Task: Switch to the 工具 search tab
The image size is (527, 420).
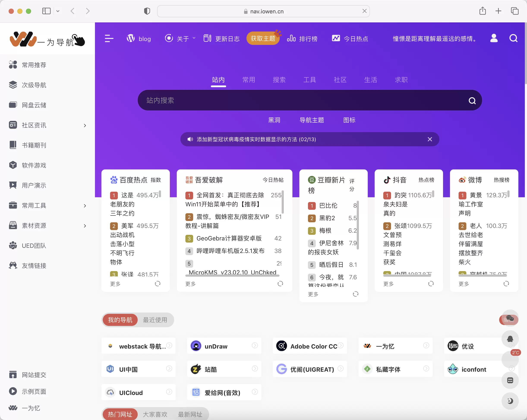Action: [x=310, y=80]
